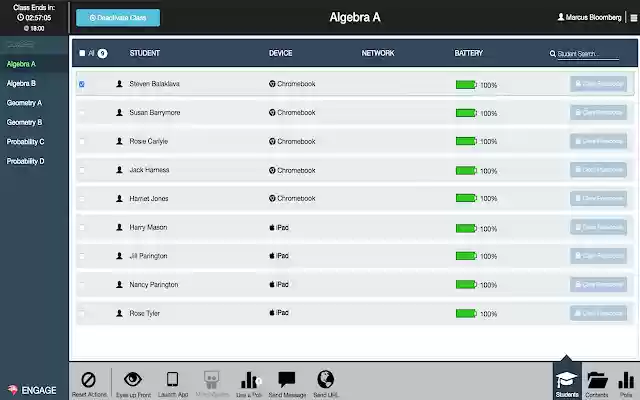Select the Probability D class
This screenshot has height=400, width=640.
pyautogui.click(x=25, y=161)
